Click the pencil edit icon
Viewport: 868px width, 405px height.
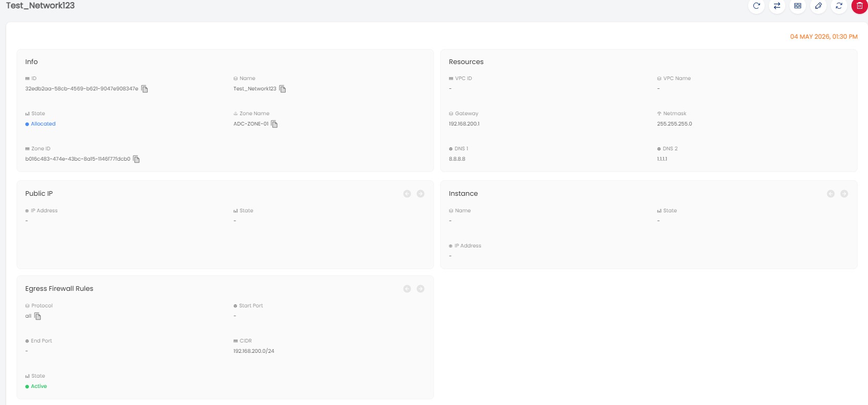click(x=818, y=6)
